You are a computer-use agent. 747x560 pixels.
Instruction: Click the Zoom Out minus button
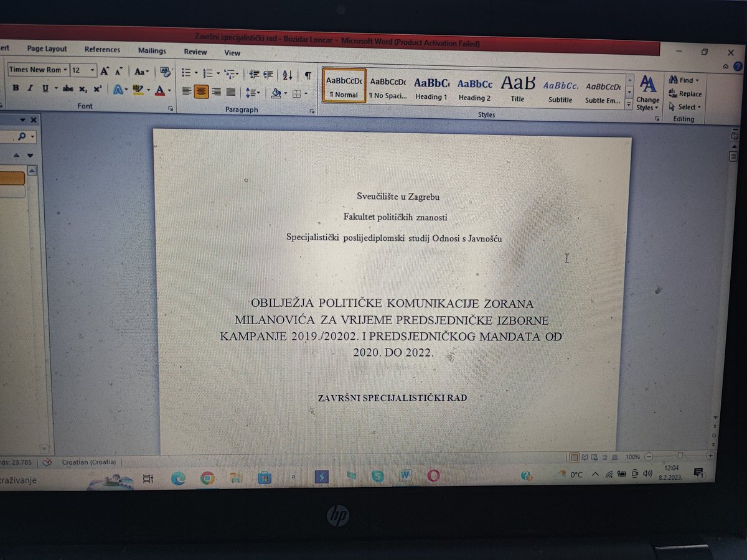(649, 456)
